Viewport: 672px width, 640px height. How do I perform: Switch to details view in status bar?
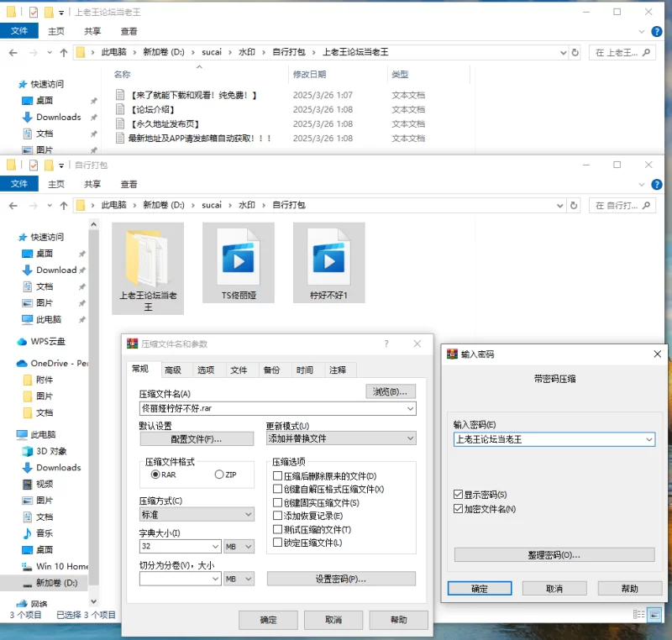[638, 615]
